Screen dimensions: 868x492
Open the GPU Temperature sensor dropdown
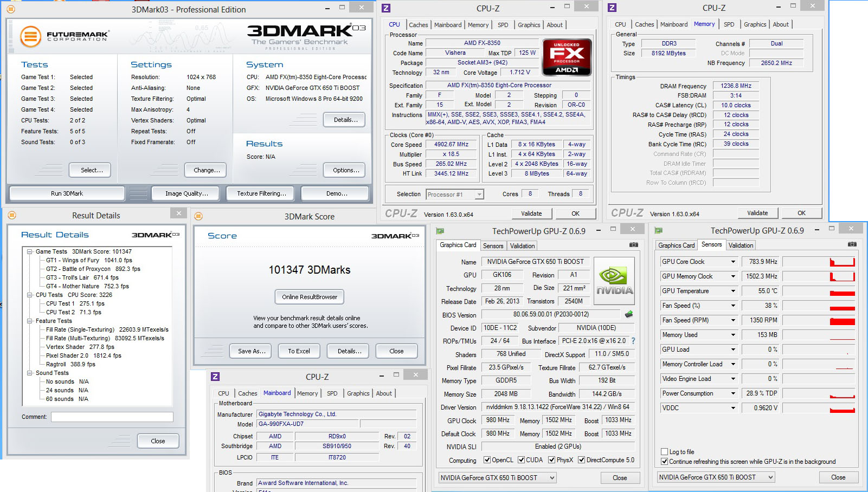(x=733, y=291)
